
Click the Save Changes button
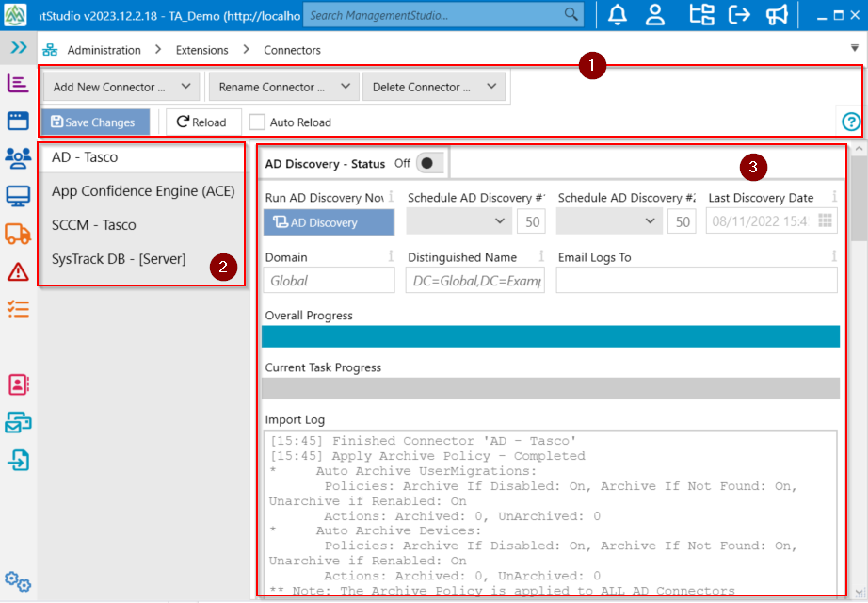click(95, 122)
